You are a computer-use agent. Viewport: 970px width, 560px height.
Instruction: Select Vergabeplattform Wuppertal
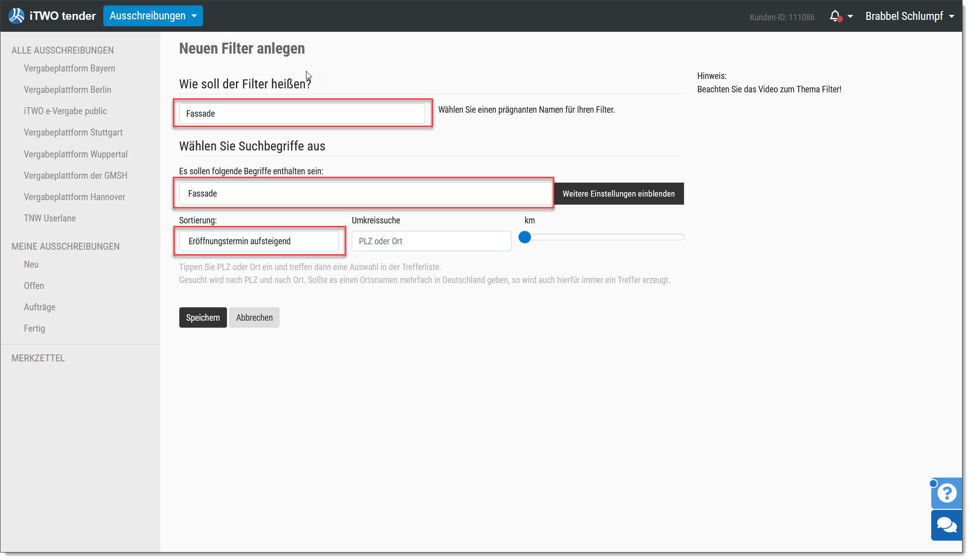(x=75, y=154)
